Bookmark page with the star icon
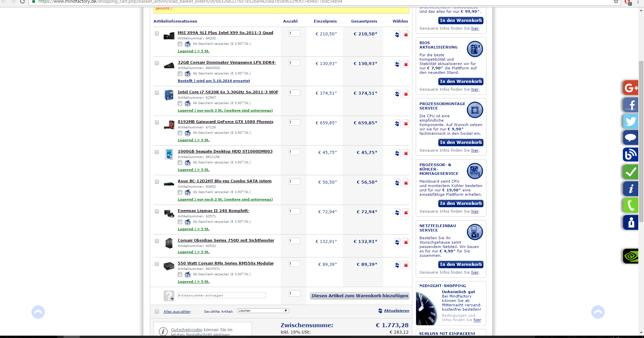The width and height of the screenshot is (644, 338). (616, 2)
